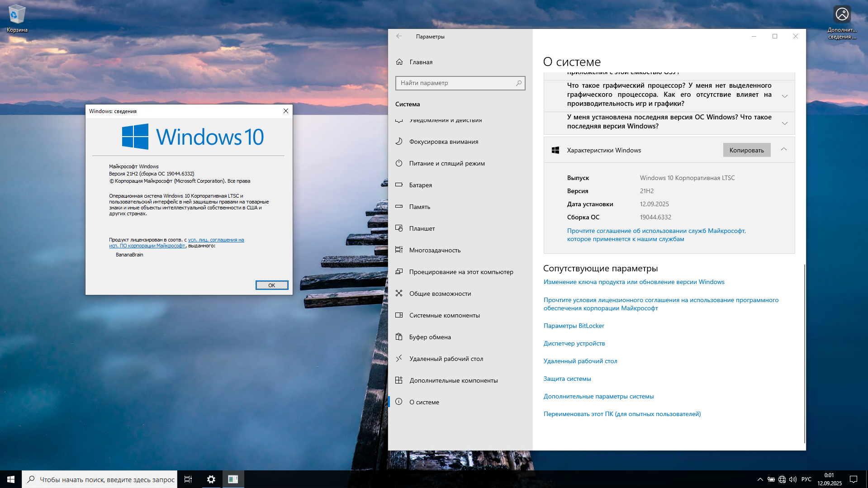Click the Копировать button

pyautogui.click(x=747, y=150)
